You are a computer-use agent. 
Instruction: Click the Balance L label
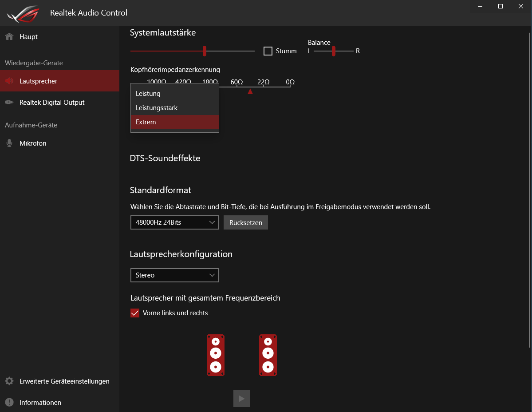point(309,51)
